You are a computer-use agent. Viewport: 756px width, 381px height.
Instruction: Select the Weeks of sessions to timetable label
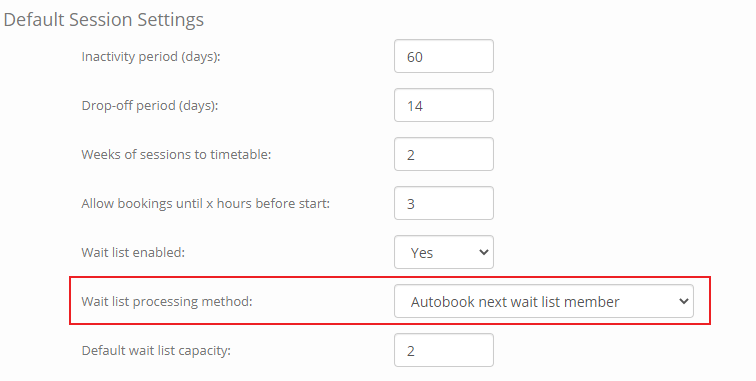point(176,154)
